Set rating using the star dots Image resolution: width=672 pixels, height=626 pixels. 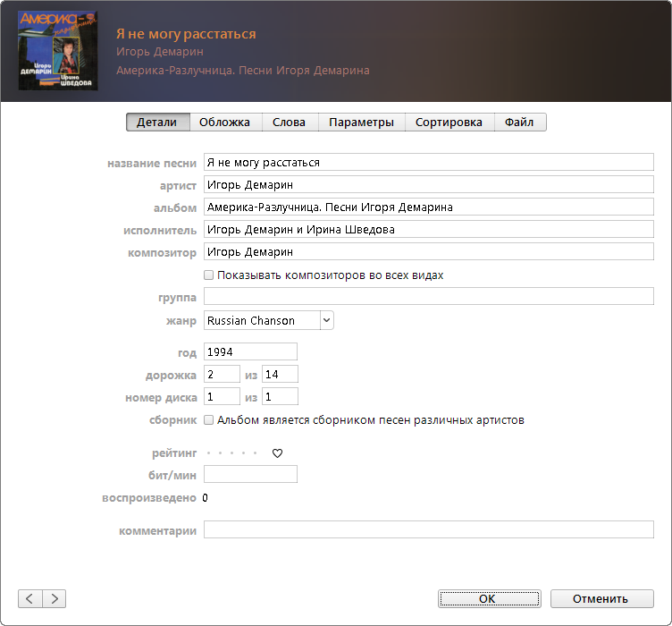coord(231,453)
